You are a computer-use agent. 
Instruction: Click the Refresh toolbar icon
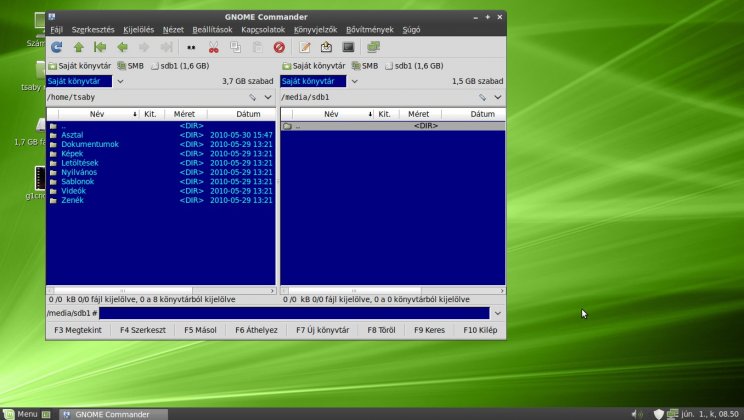click(56, 47)
